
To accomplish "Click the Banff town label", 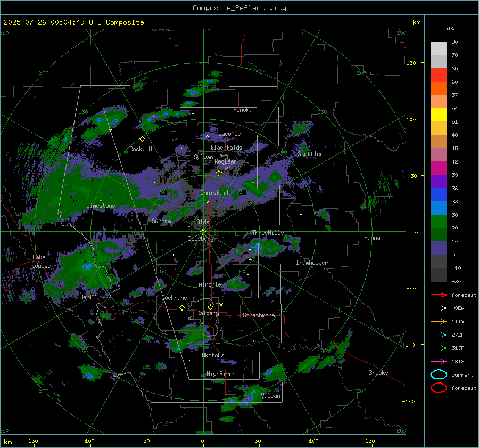I will point(88,297).
